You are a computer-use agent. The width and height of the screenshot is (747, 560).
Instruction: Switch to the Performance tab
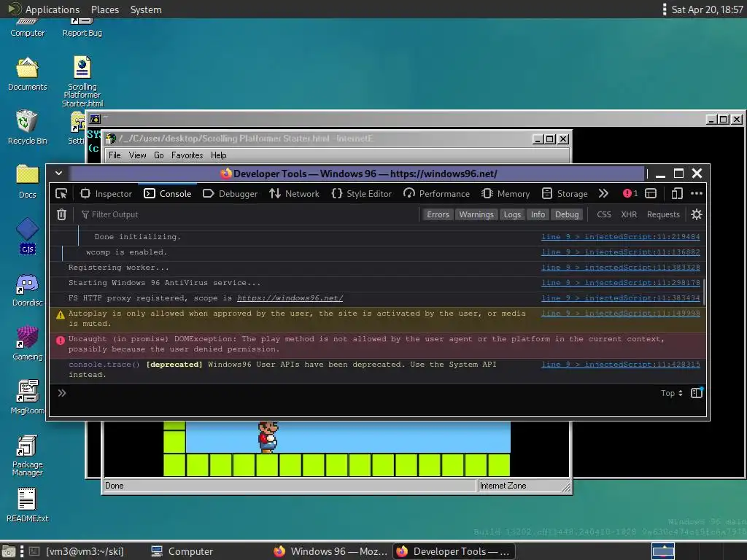pos(436,193)
